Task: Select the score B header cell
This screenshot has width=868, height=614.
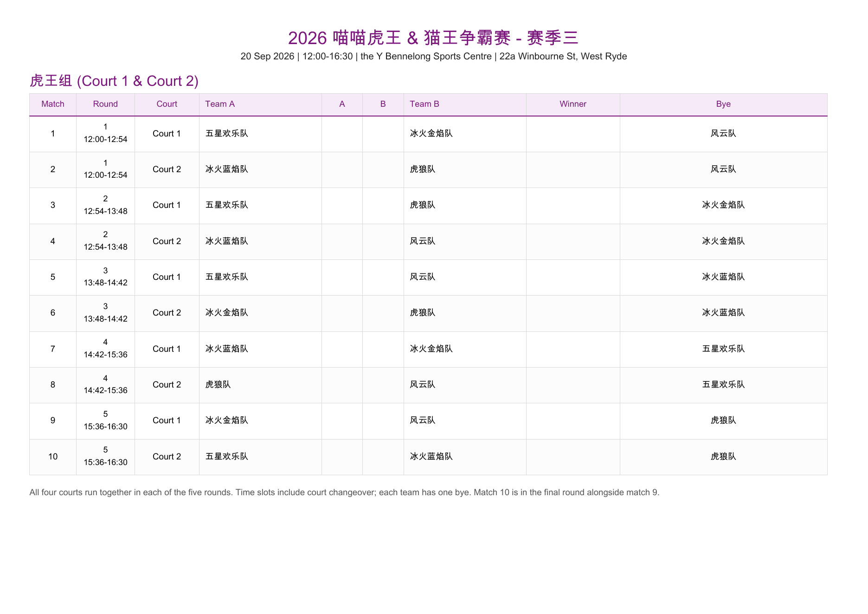Action: [383, 104]
